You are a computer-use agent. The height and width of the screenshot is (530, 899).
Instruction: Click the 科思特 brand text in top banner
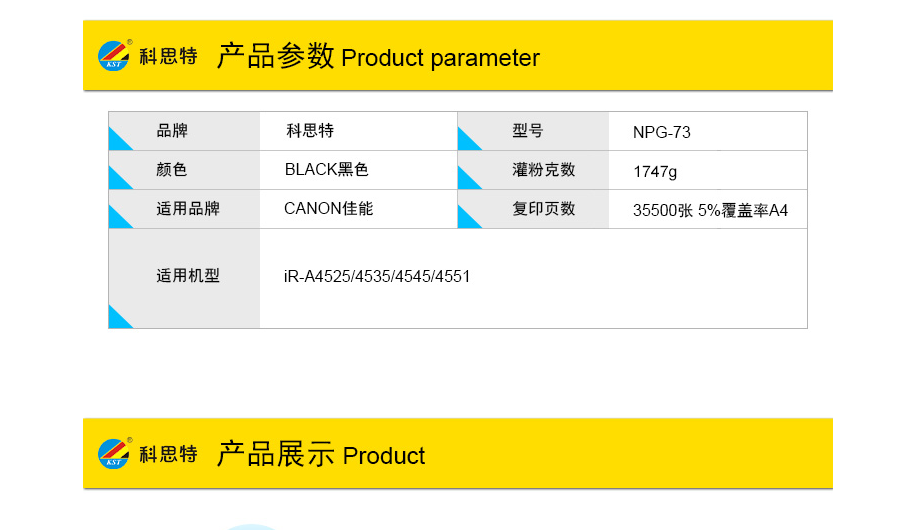pyautogui.click(x=169, y=56)
